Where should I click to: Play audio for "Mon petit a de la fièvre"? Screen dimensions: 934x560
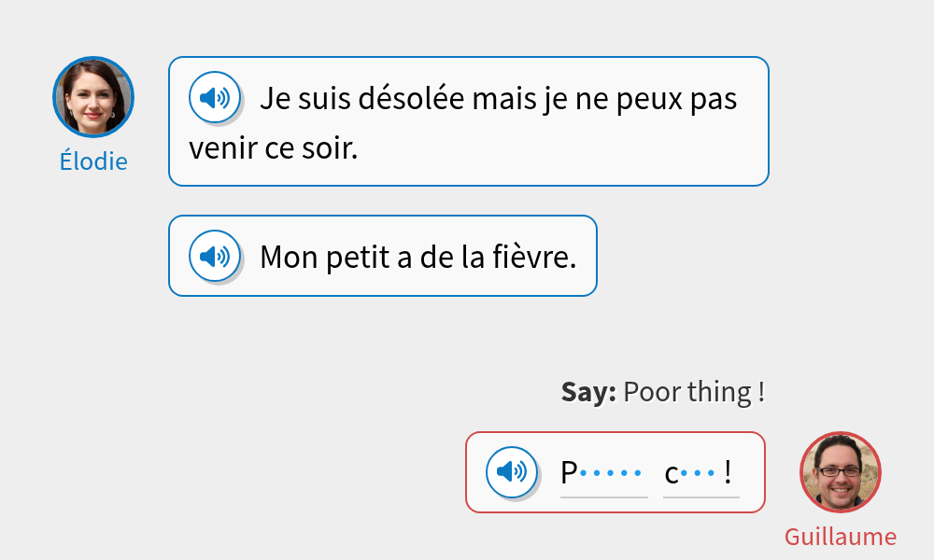[215, 256]
